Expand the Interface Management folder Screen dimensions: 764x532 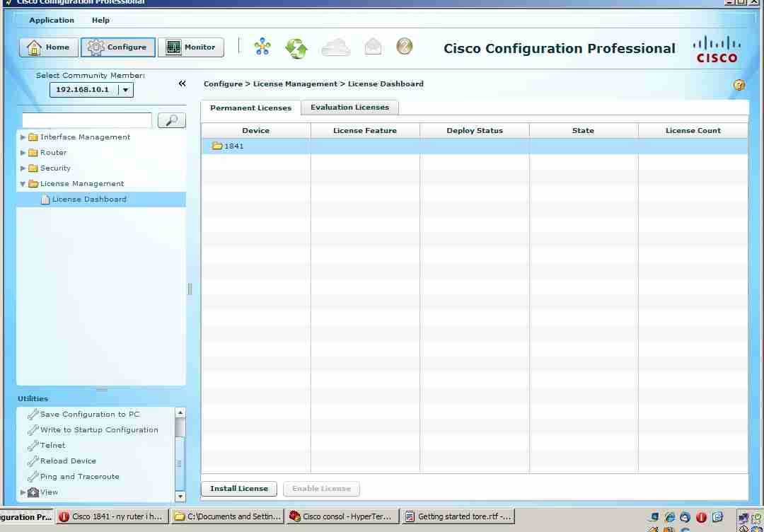click(x=23, y=137)
